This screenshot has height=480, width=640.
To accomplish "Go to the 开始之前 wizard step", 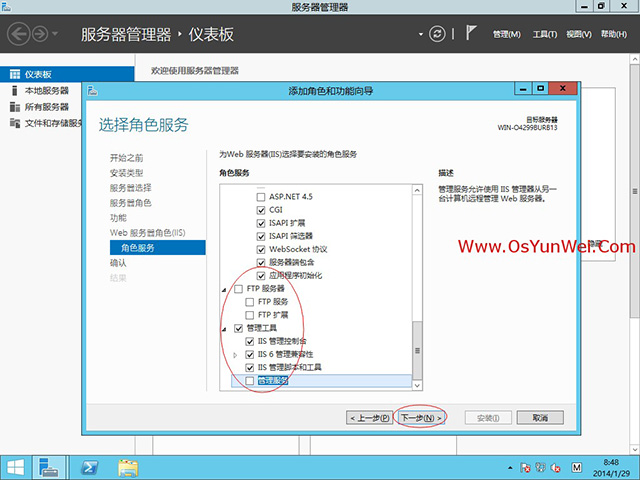I will [127, 158].
